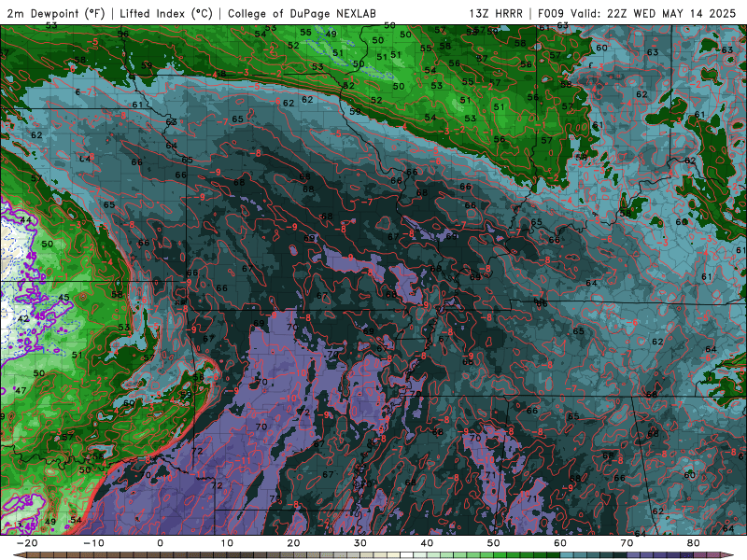Click the "42" dewpoint value on the map
Screen dimensions: 747x560
(x=23, y=318)
